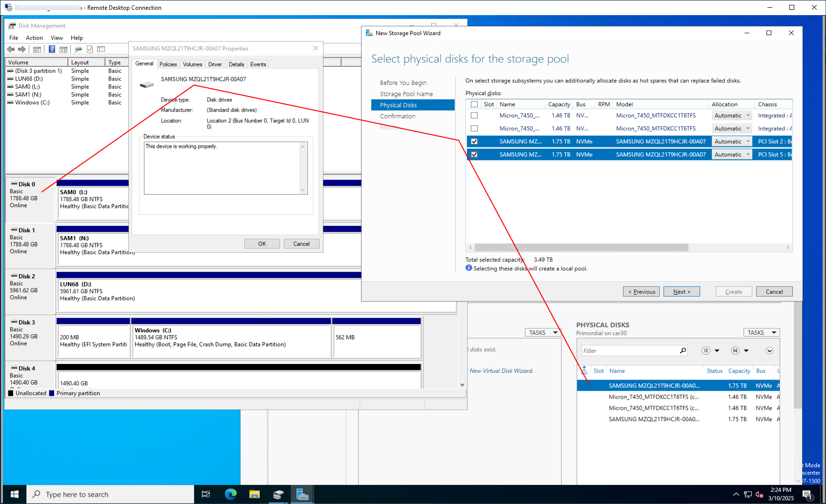The width and height of the screenshot is (826, 504).
Task: Click the Disk 4 icon in graphical view
Action: pyautogui.click(x=14, y=368)
